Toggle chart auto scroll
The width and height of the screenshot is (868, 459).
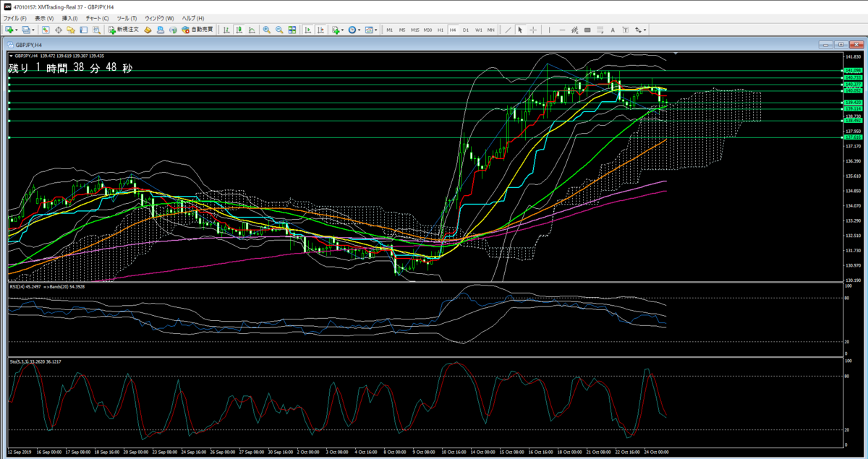[x=307, y=30]
